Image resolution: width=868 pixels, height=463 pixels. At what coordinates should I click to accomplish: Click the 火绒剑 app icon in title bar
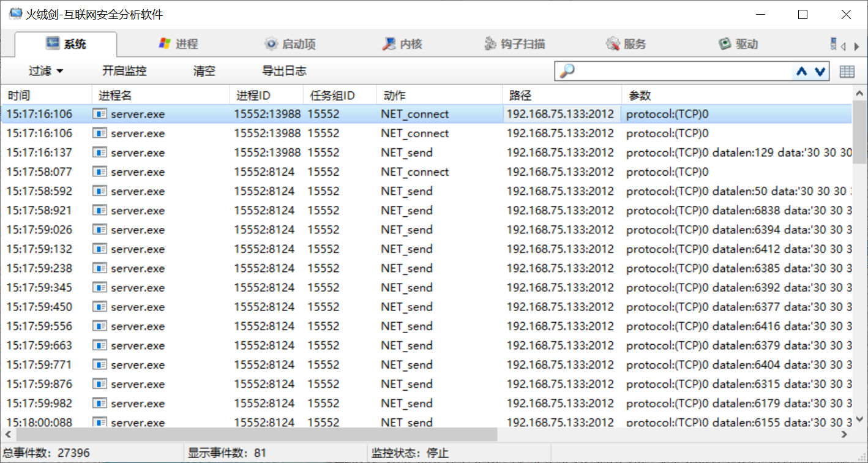[x=15, y=14]
